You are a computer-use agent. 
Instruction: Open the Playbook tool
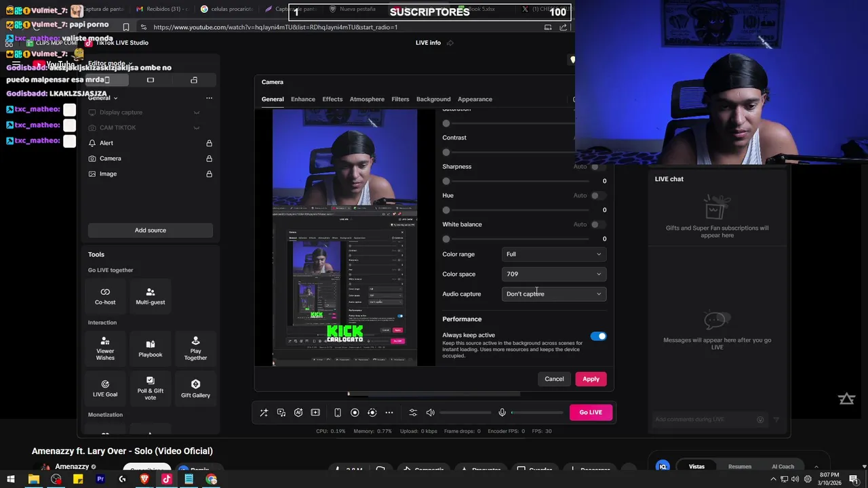(x=151, y=348)
